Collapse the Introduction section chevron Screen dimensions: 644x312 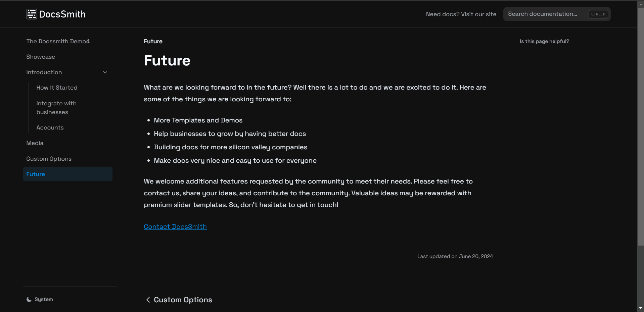coord(105,72)
